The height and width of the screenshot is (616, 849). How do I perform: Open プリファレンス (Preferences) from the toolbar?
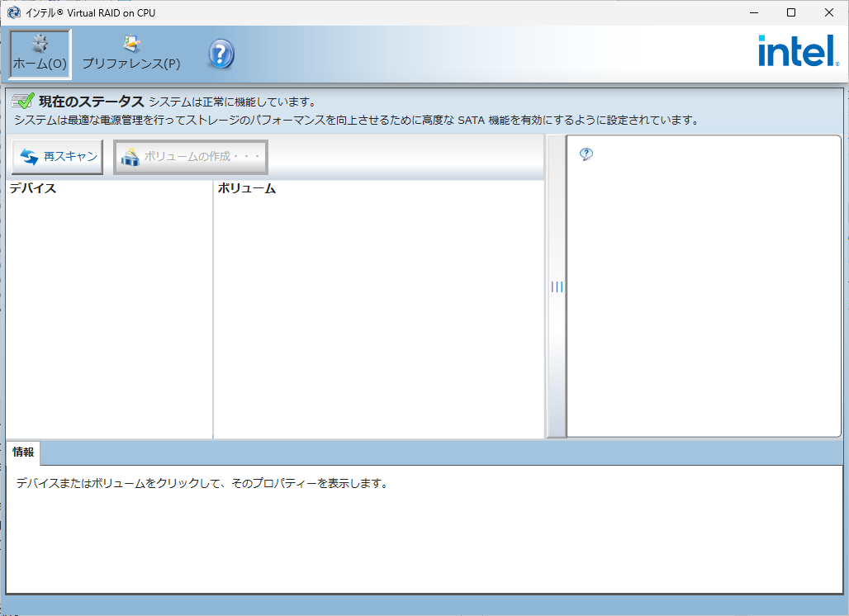(x=130, y=54)
